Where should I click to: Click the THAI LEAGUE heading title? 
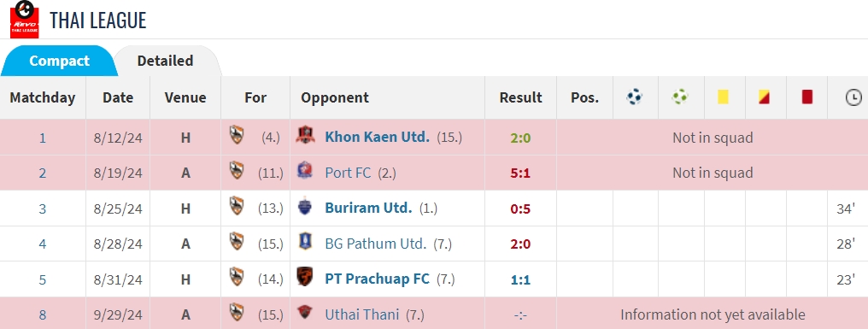pos(98,21)
